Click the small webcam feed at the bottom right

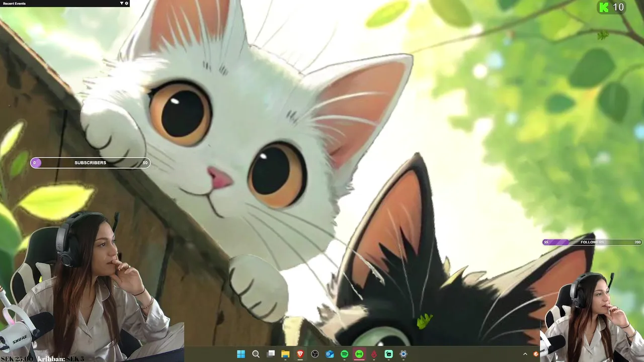pos(592,317)
